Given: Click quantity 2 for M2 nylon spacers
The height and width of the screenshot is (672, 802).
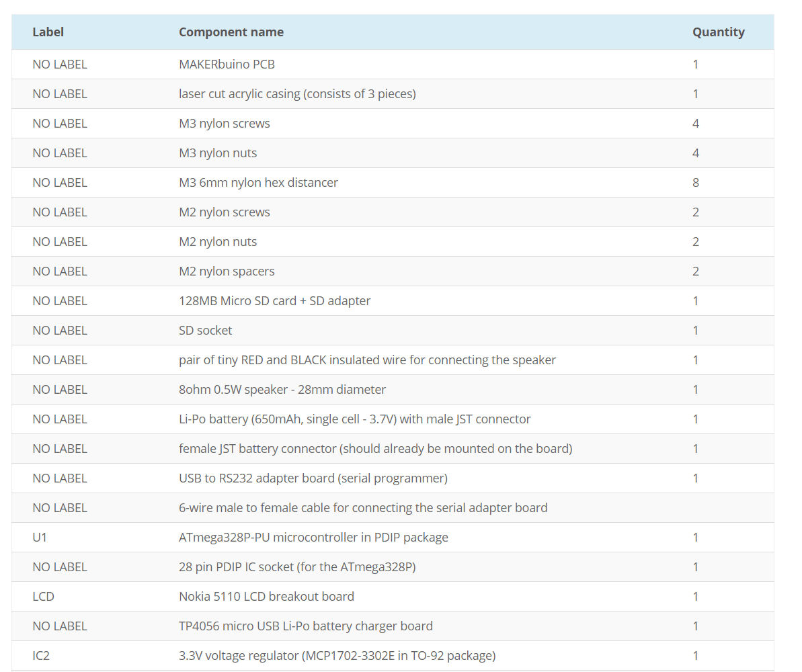Looking at the screenshot, I should pos(696,271).
